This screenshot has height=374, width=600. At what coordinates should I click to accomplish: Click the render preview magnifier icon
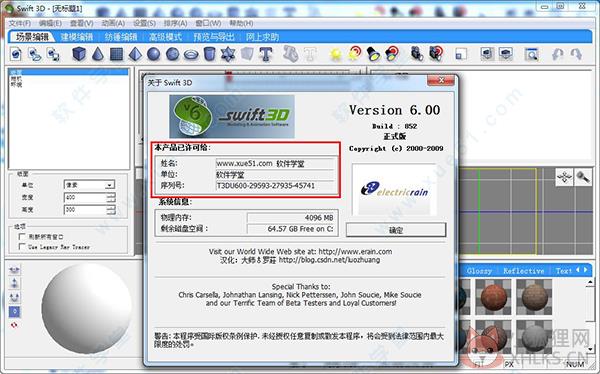pyautogui.click(x=531, y=54)
